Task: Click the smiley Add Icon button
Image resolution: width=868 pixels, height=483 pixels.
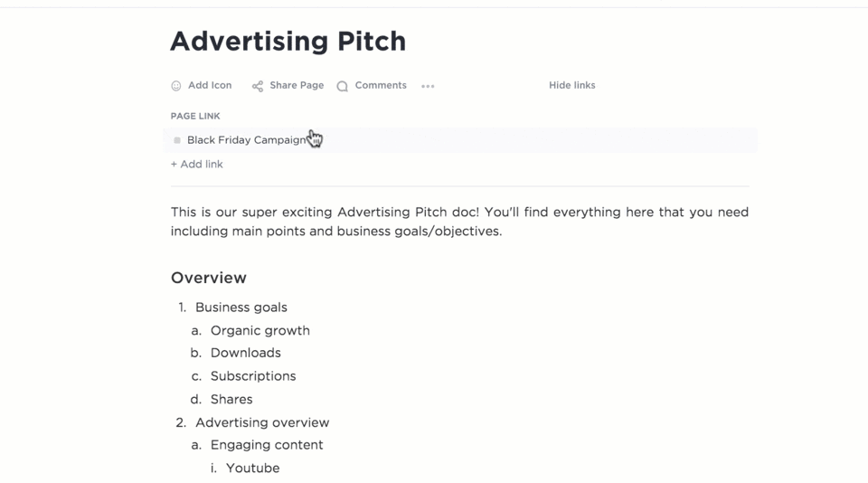Action: coord(176,86)
